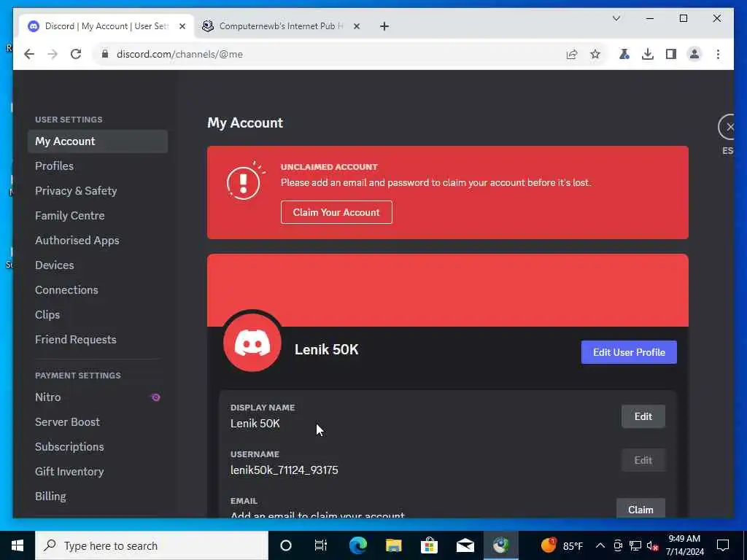The image size is (747, 560).
Task: Open a new browser tab
Action: (384, 26)
